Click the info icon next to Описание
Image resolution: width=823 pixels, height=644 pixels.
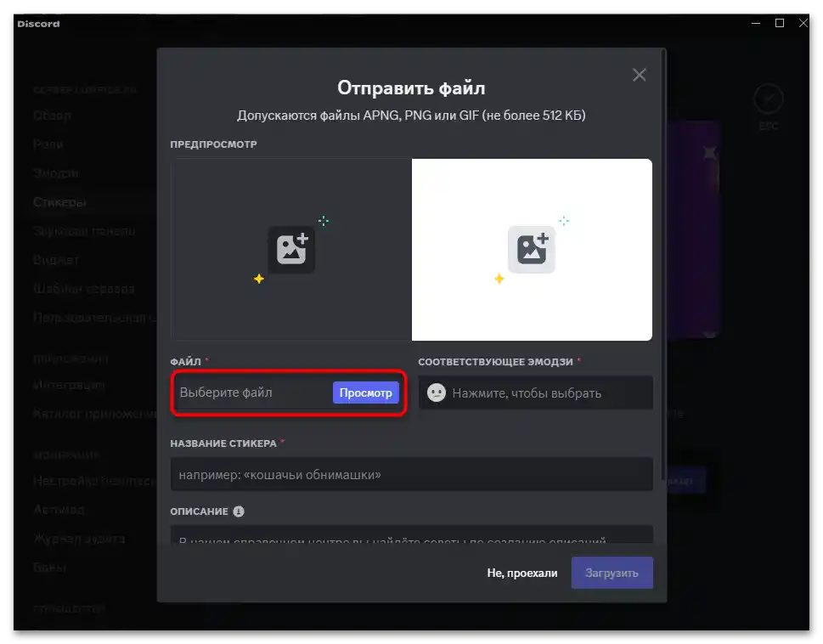[239, 511]
